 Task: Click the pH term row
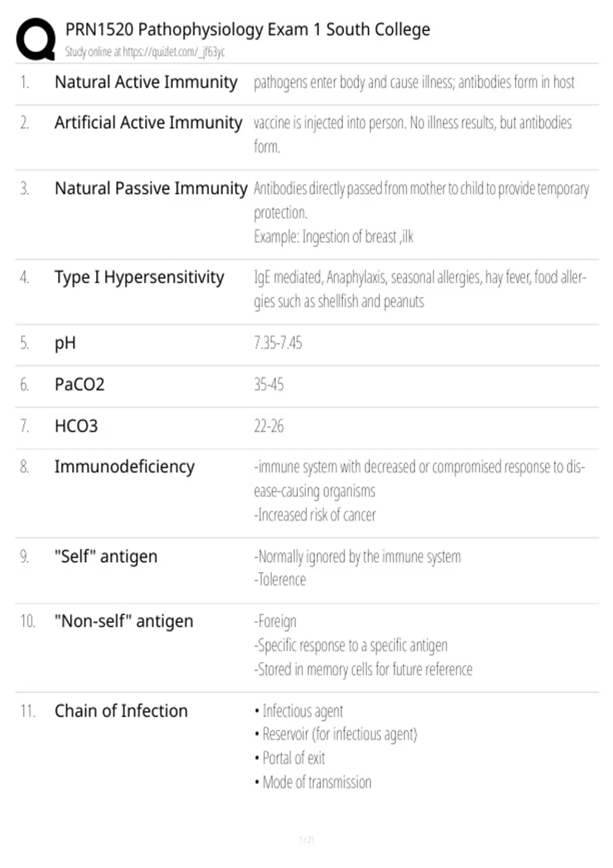(x=306, y=343)
